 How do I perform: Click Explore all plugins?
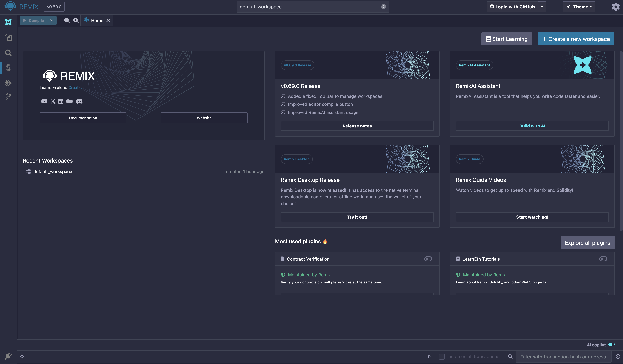click(x=587, y=242)
